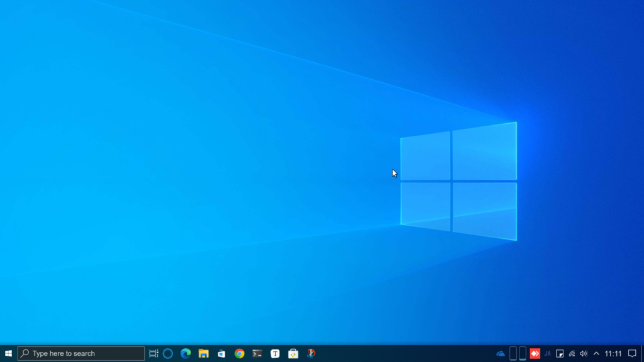Open Google Chrome from the taskbar
The image size is (644, 362).
(240, 353)
